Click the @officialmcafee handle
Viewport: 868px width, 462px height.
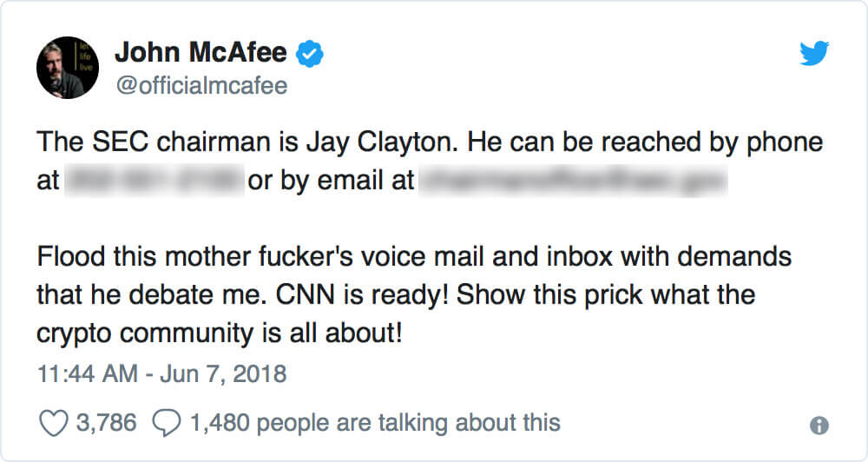click(x=201, y=86)
